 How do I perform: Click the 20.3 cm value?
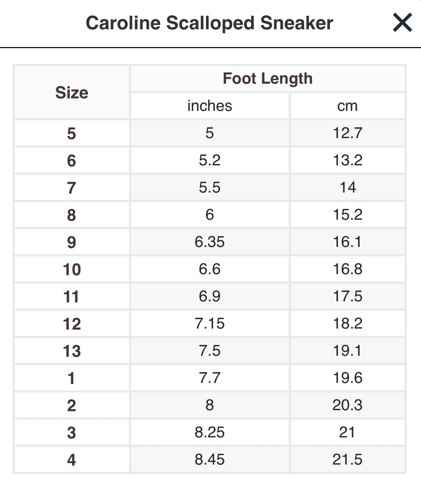pyautogui.click(x=347, y=405)
